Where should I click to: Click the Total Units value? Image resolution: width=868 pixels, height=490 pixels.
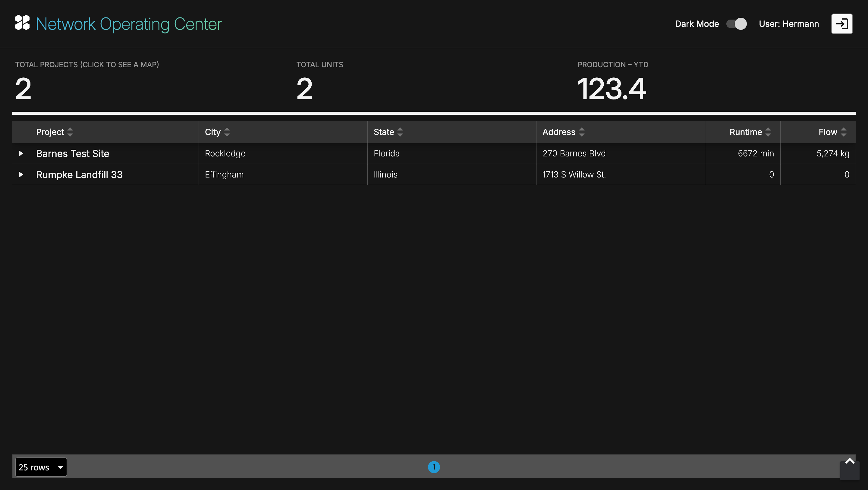pyautogui.click(x=304, y=89)
